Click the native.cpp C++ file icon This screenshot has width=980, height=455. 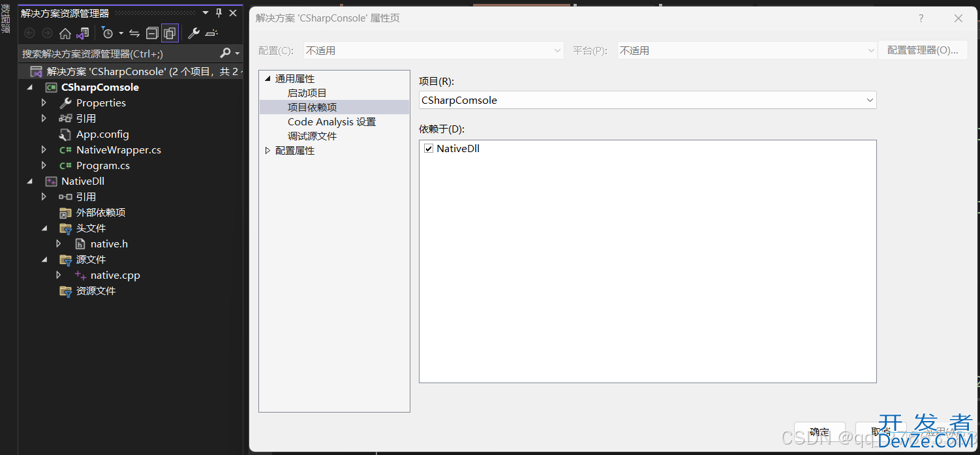point(80,275)
